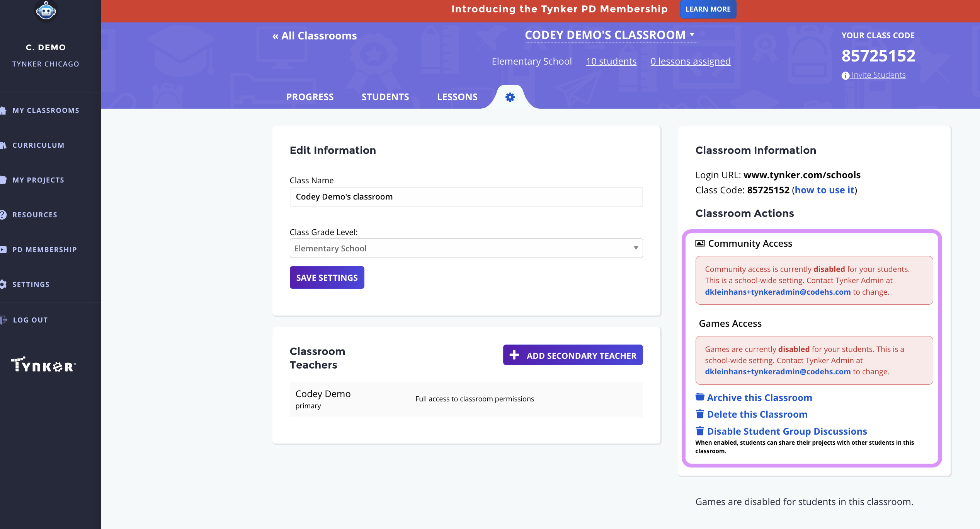Click the info icon beside Invite Students
Viewport: 980px width, 529px height.
pos(846,75)
